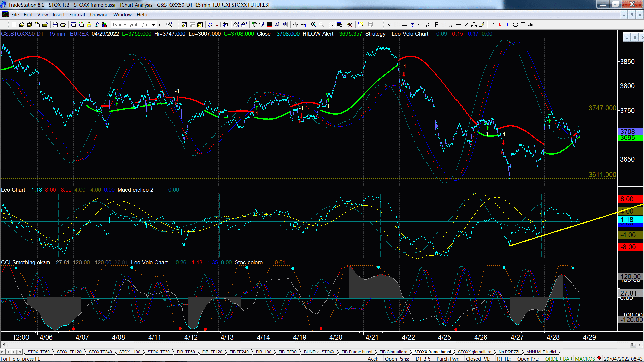Viewport: 644px width, 362px height.
Task: Click the green-on-black chart icon
Action: click(269, 25)
